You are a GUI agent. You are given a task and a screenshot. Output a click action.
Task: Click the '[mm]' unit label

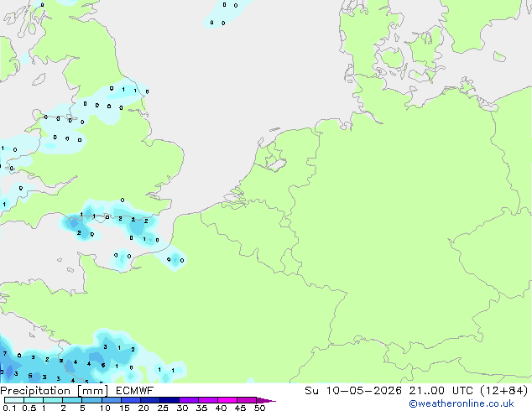92,391
